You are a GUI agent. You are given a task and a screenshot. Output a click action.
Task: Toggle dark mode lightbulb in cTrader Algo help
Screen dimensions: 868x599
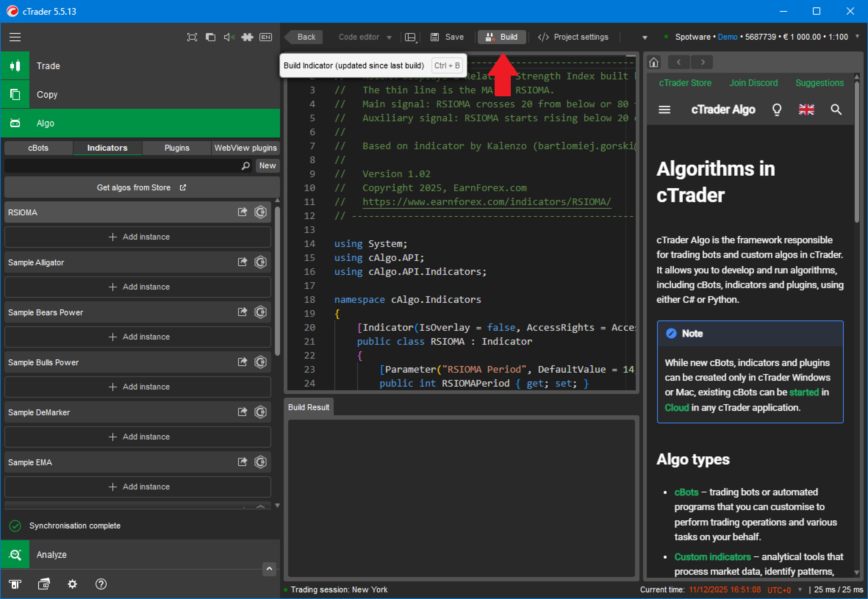pos(777,110)
